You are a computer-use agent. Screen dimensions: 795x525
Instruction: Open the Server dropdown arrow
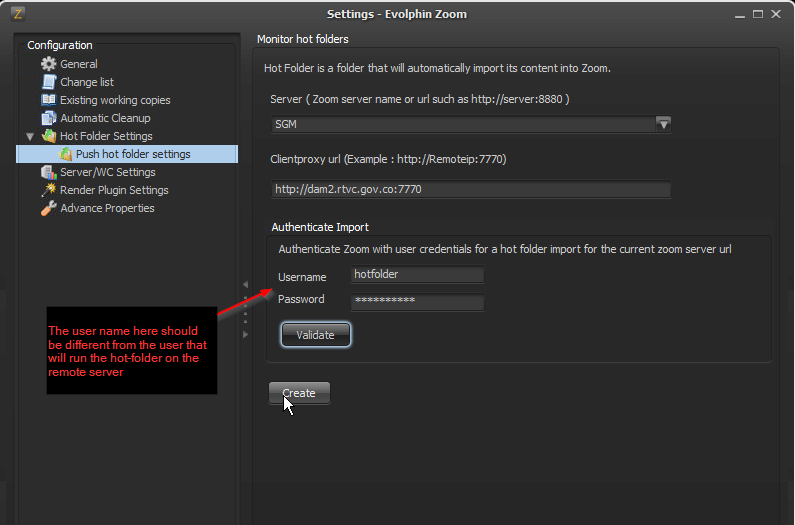[x=662, y=124]
